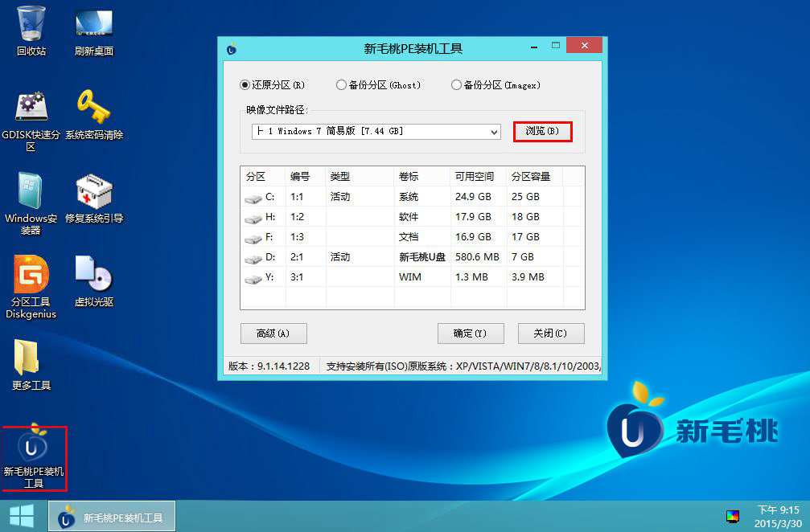
Task: Click the 确定(Y) confirm button
Action: [x=471, y=334]
